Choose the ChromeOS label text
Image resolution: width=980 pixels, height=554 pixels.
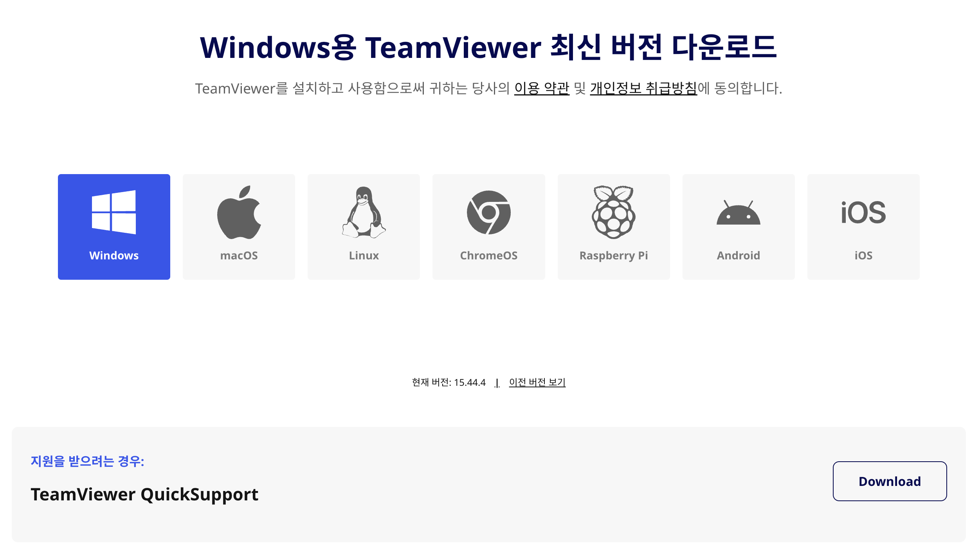488,255
